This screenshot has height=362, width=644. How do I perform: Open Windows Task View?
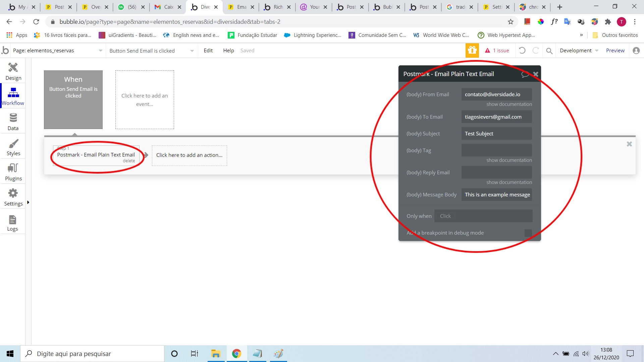pos(194,354)
